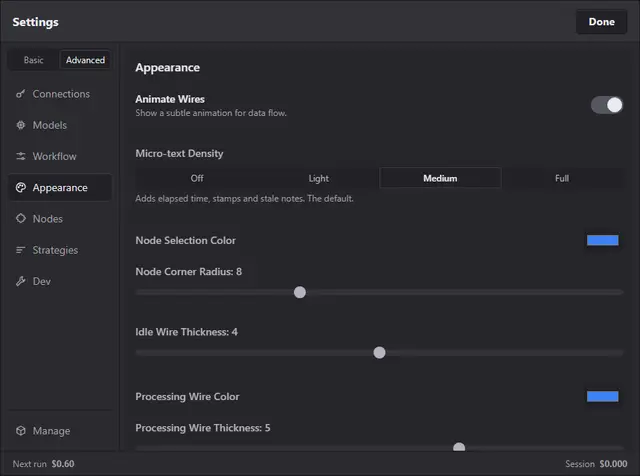Open the Processing Wire Color swatch
The width and height of the screenshot is (640, 476).
pos(602,396)
